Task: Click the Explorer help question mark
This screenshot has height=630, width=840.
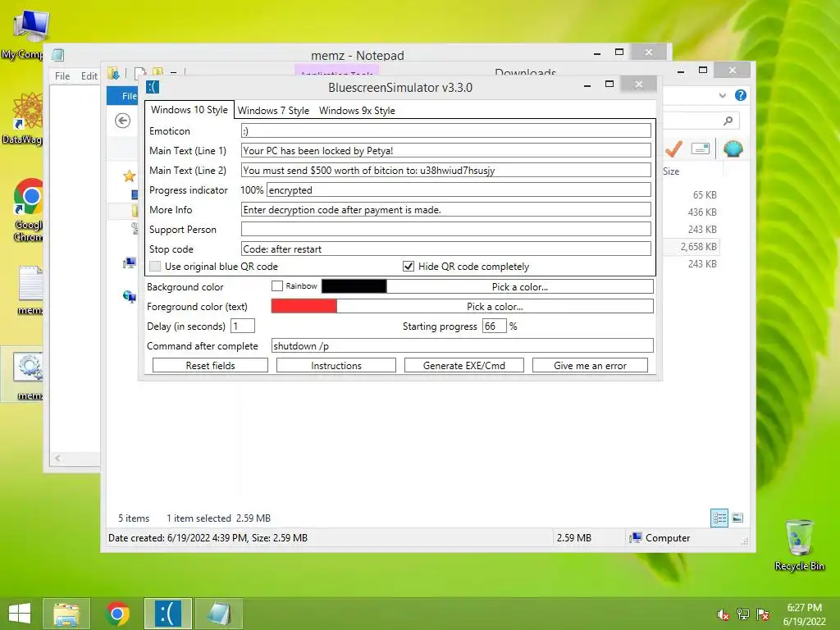Action: click(741, 95)
